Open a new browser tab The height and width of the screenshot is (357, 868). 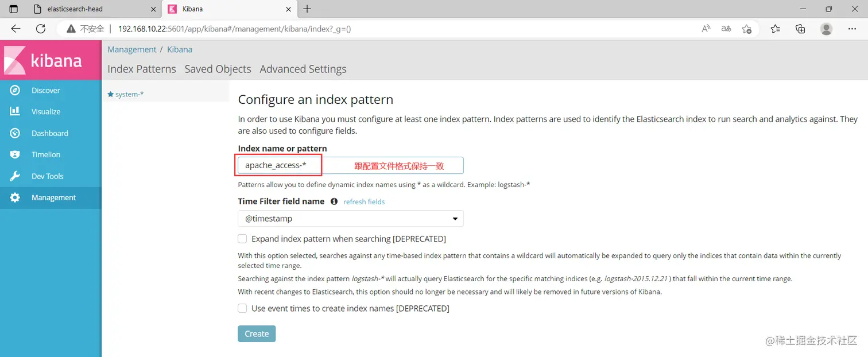[307, 9]
